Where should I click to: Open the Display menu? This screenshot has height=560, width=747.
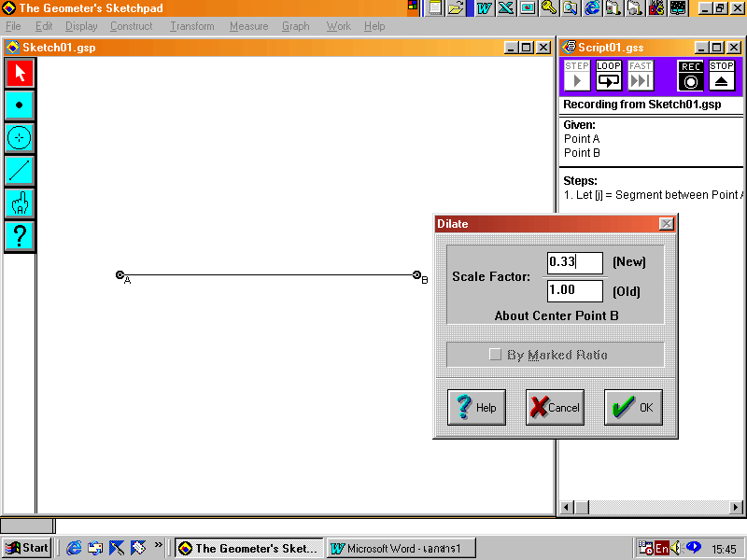tap(81, 26)
